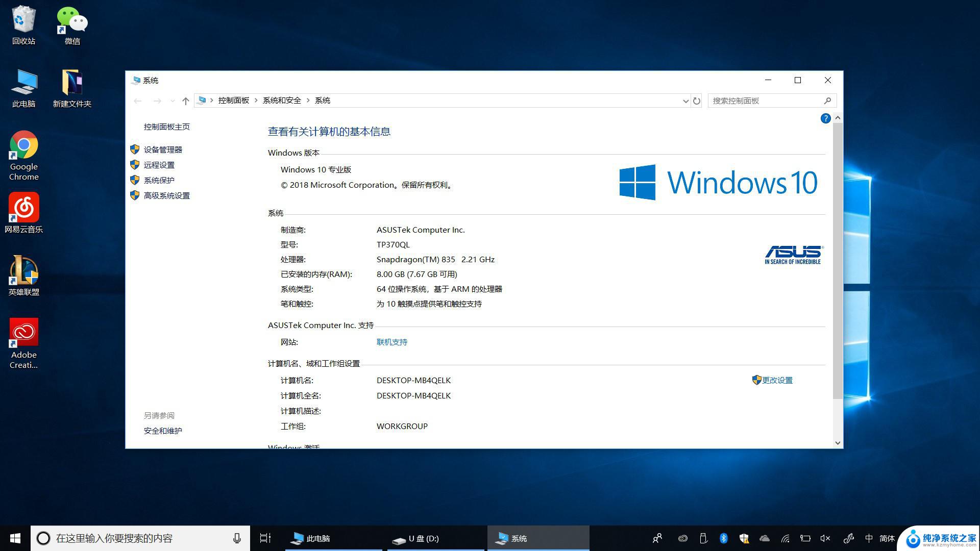Viewport: 980px width, 551px height.
Task: Click the ASUS logo in System window
Action: (793, 255)
